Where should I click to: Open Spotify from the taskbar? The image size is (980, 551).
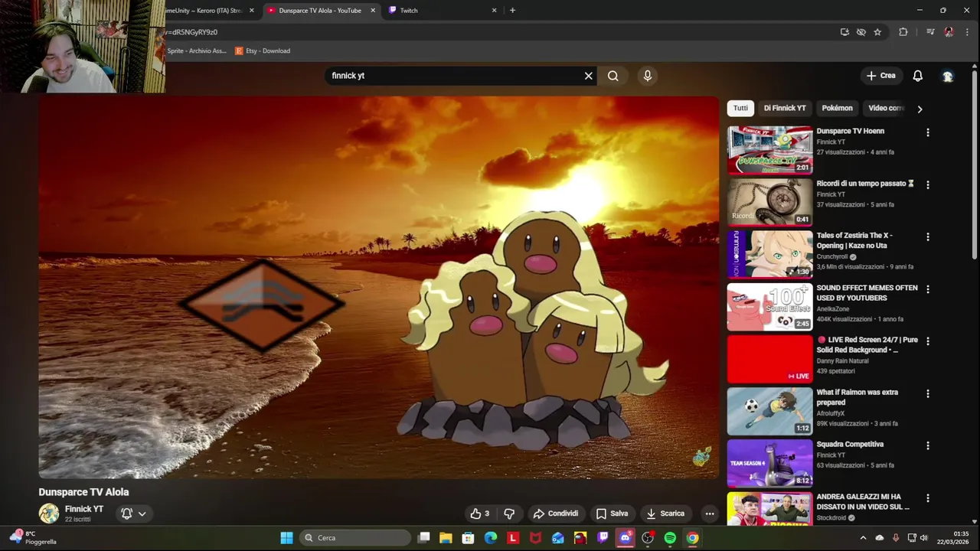tap(670, 538)
